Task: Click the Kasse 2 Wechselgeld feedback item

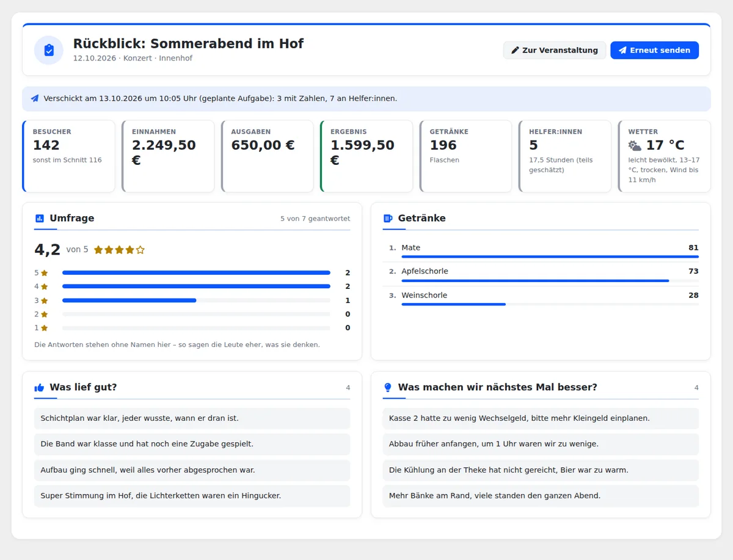Action: tap(541, 418)
